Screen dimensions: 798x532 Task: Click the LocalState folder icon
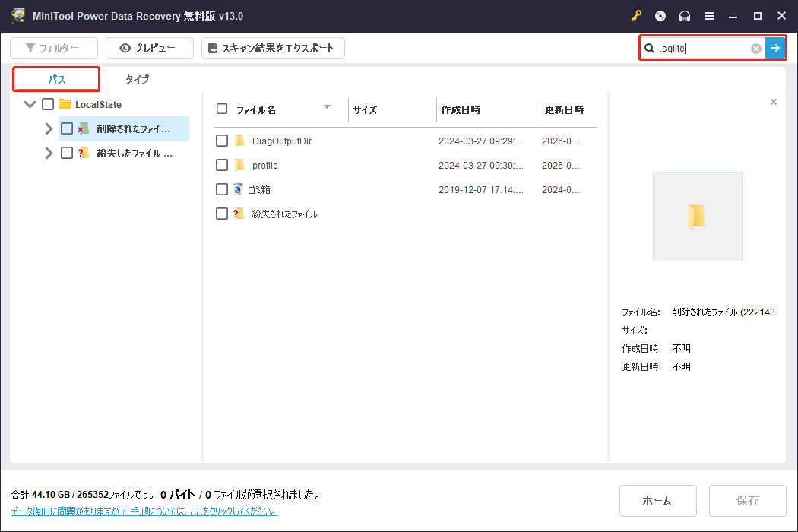click(65, 104)
